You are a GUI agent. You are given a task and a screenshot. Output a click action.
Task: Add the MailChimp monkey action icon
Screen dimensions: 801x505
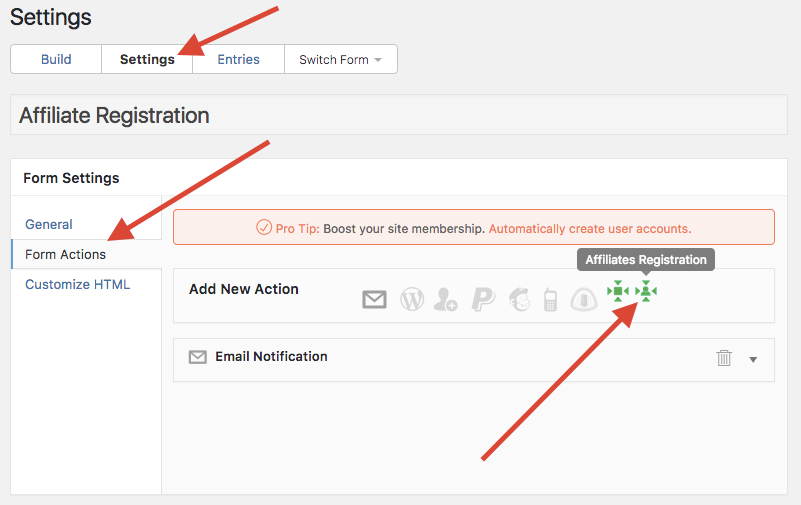520,299
